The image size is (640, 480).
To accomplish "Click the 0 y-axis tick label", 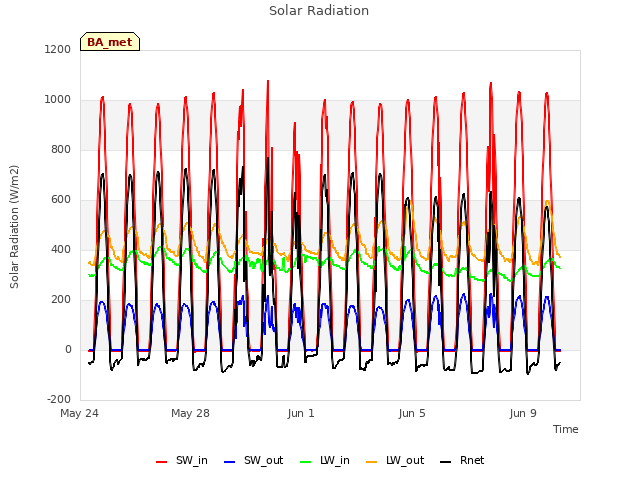I will [x=68, y=349].
